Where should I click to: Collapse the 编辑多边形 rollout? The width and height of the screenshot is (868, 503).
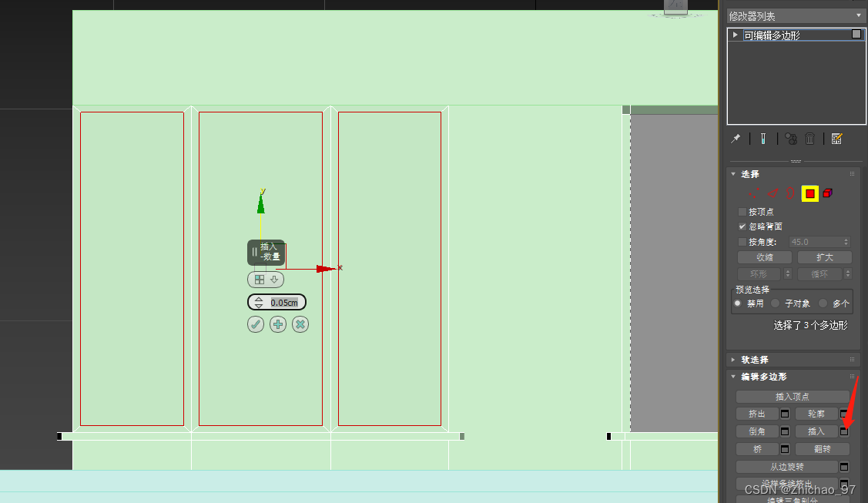(733, 377)
